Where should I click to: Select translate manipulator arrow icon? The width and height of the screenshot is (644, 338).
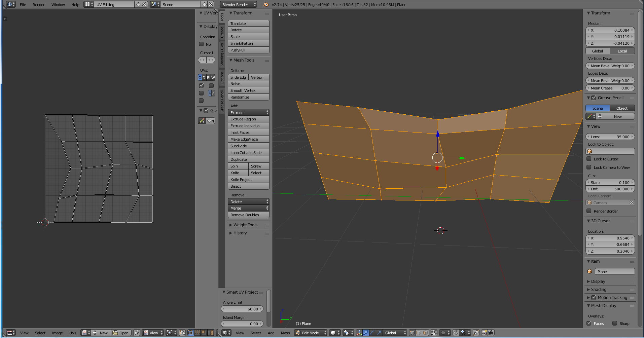tap(366, 333)
